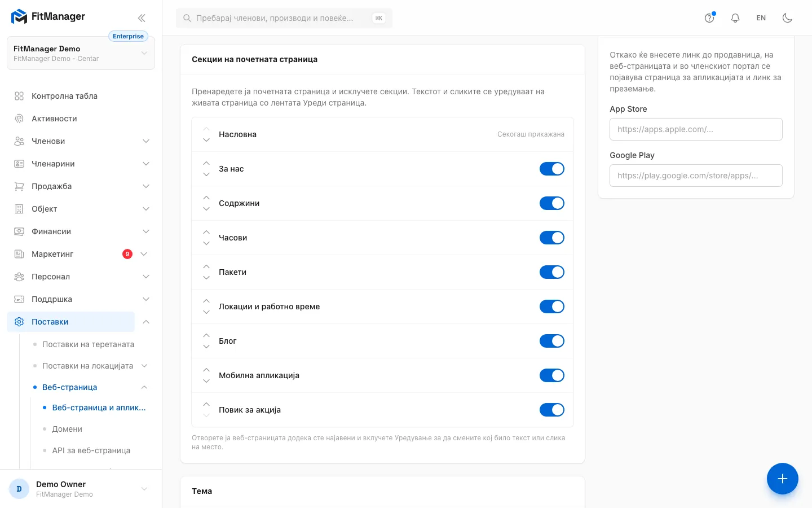Click the blue floating plus button
Viewport: 812px width, 508px height.
click(x=782, y=479)
